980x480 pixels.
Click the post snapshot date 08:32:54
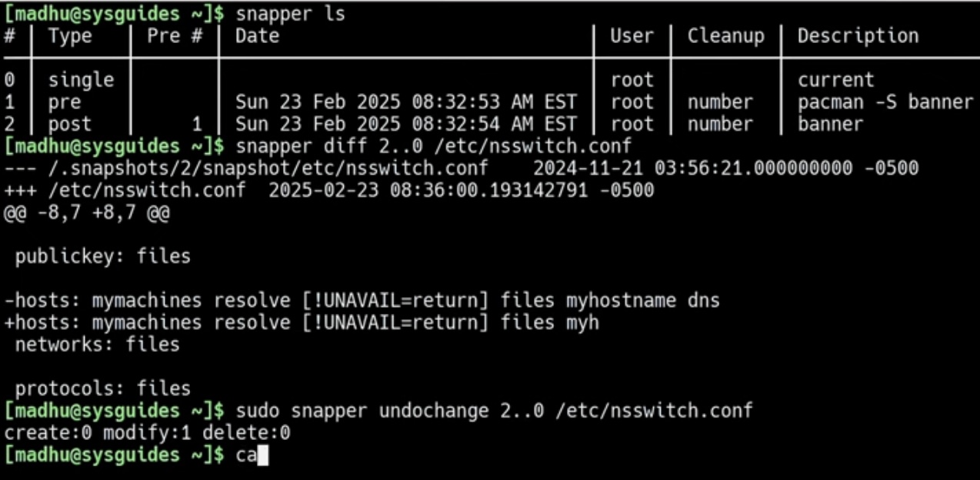click(405, 124)
